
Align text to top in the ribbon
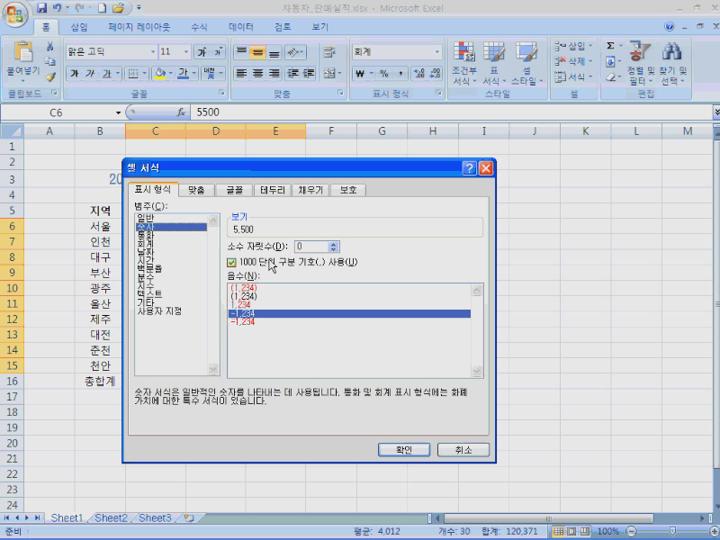click(x=241, y=52)
